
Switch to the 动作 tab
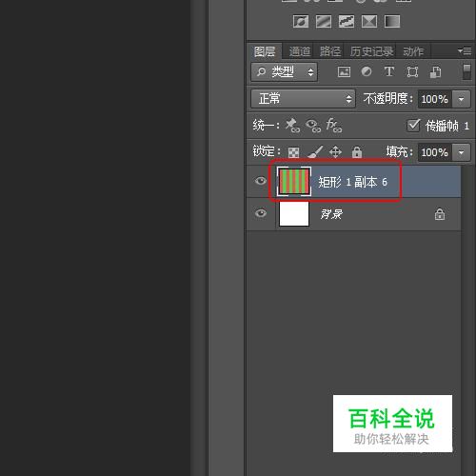[413, 51]
